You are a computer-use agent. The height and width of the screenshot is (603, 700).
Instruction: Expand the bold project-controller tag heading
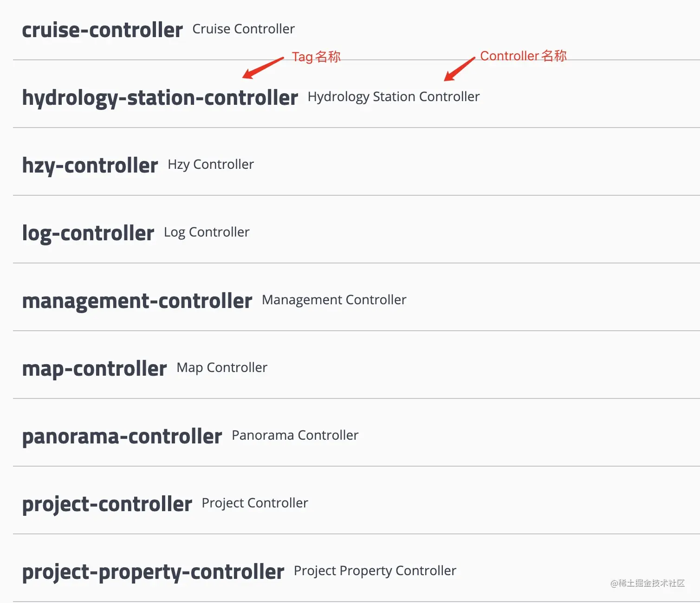pos(107,504)
